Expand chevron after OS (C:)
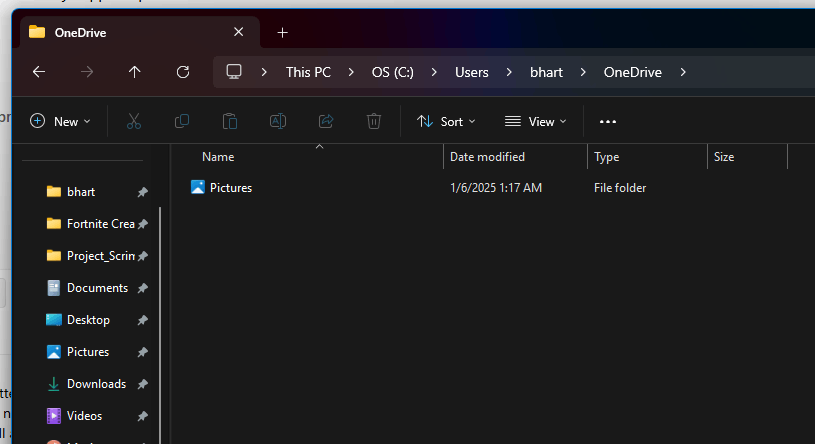 click(434, 72)
